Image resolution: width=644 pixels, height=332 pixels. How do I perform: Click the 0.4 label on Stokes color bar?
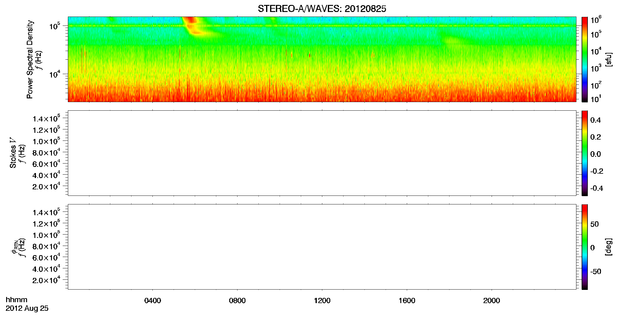point(595,120)
